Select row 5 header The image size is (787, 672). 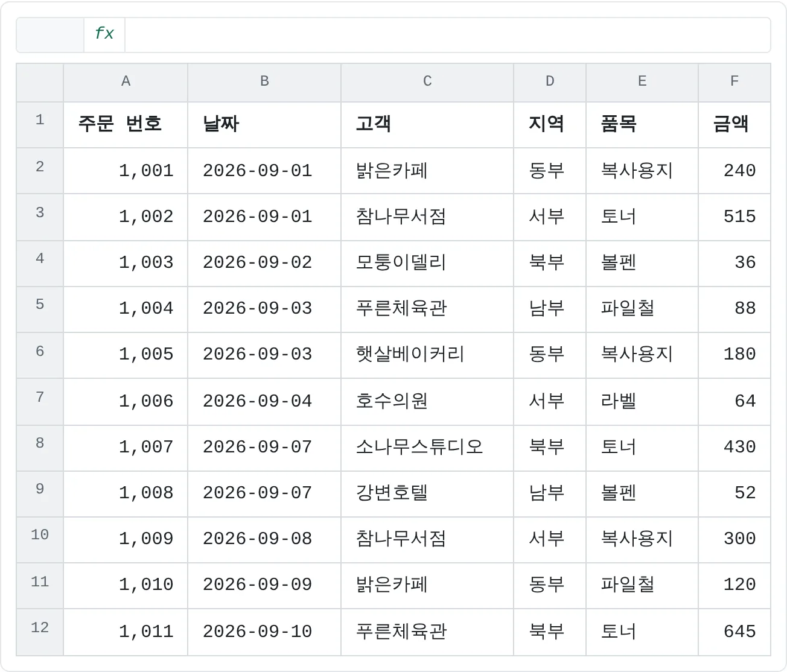40,309
